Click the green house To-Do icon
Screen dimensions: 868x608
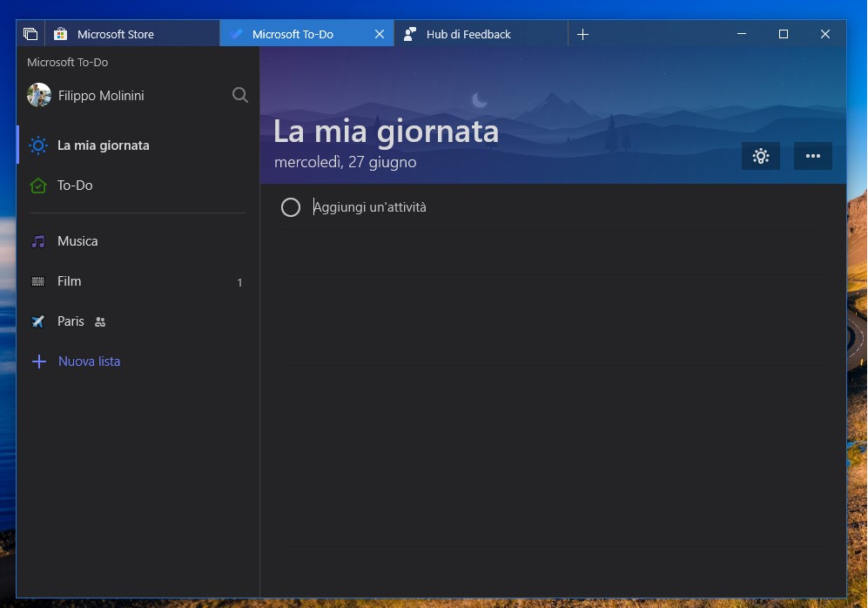pyautogui.click(x=38, y=186)
